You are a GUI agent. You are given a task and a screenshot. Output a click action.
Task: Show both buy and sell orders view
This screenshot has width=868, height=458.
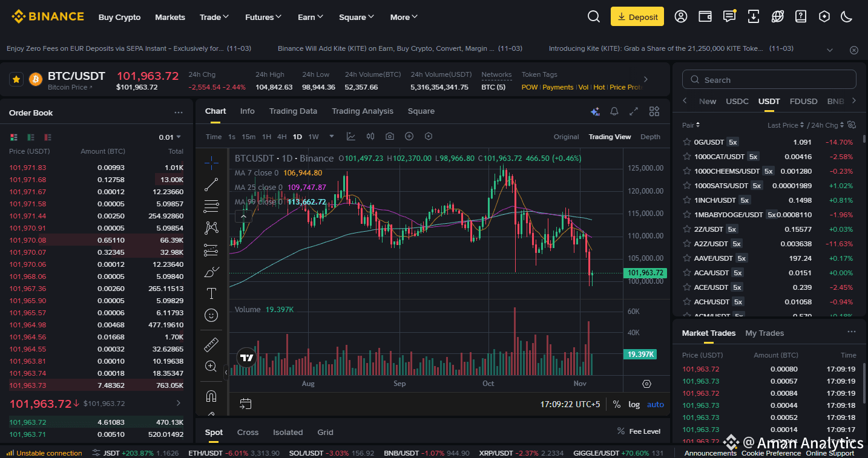point(14,137)
